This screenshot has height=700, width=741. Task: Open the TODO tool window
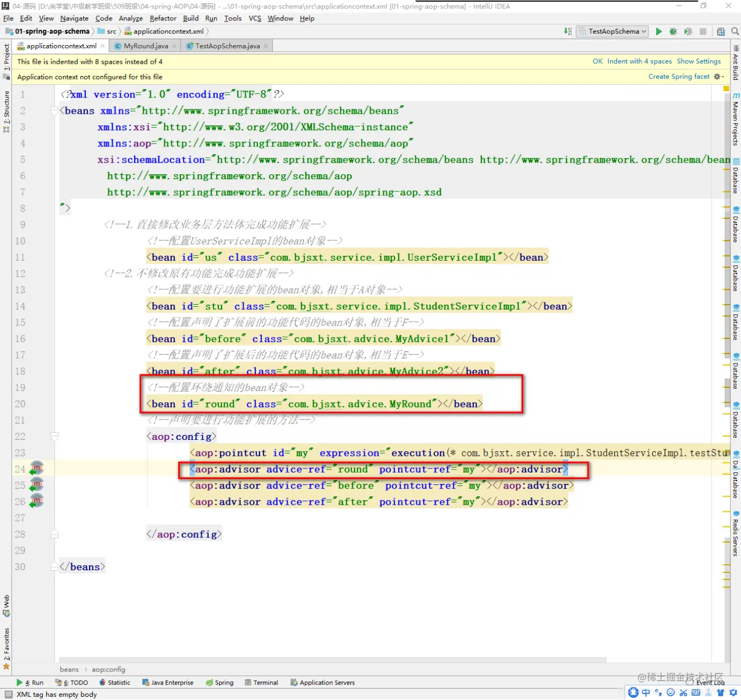tap(71, 683)
